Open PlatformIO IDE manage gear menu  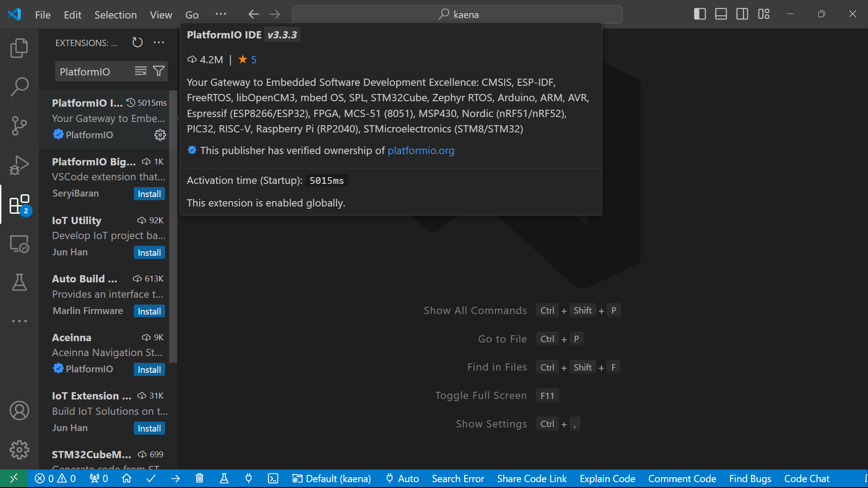pos(160,135)
